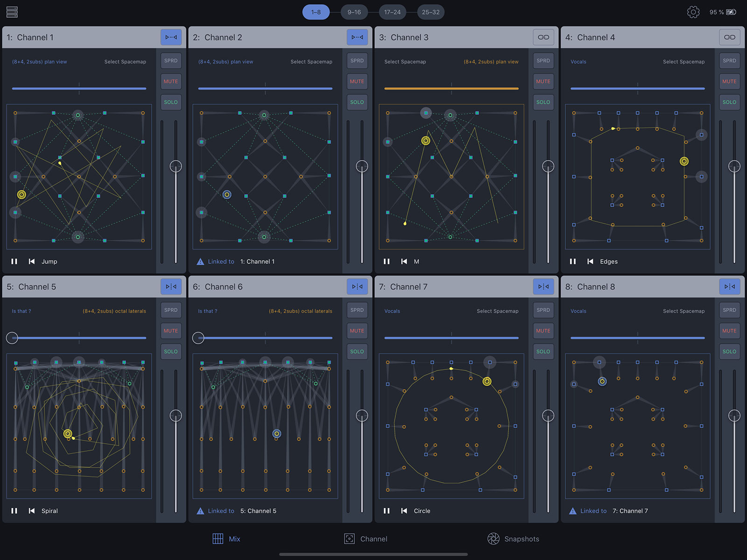This screenshot has height=560, width=747.
Task: Click Linked to 1: Channel 1 label
Action: [x=257, y=262]
